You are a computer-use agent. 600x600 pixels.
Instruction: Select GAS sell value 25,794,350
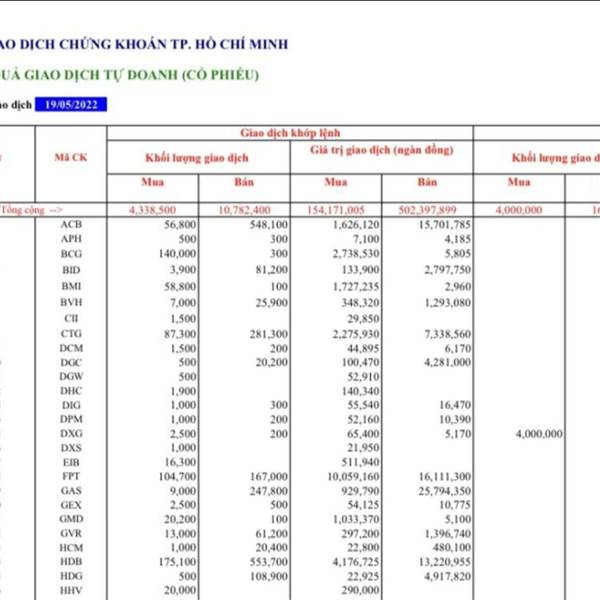click(444, 491)
